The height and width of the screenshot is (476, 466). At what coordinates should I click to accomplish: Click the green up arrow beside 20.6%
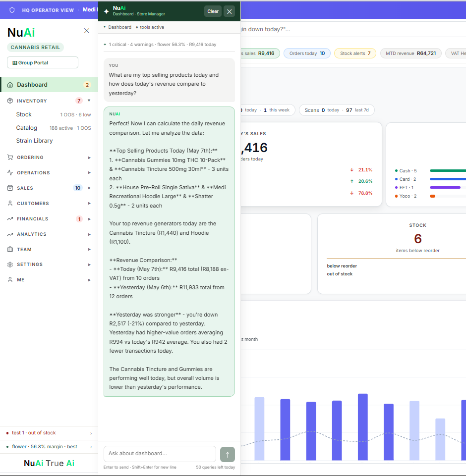352,181
